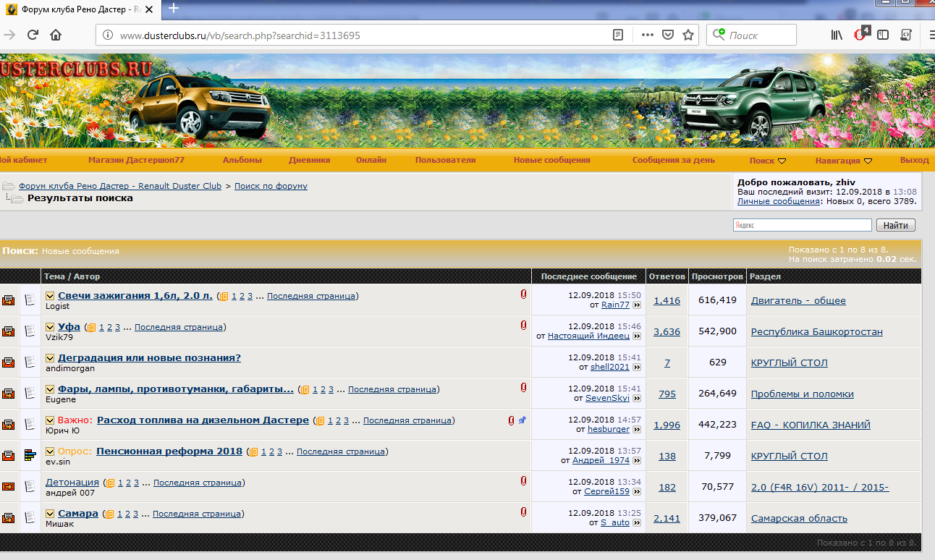Open Магазин Дастершоп77 menu item

[136, 160]
